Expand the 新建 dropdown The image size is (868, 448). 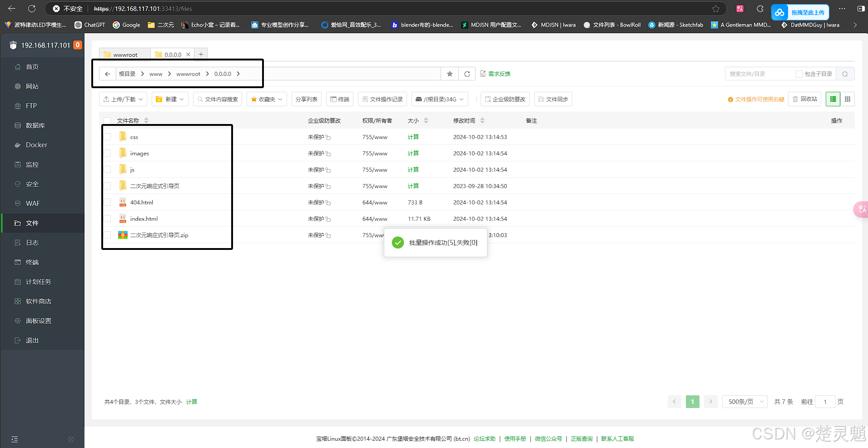click(x=170, y=99)
